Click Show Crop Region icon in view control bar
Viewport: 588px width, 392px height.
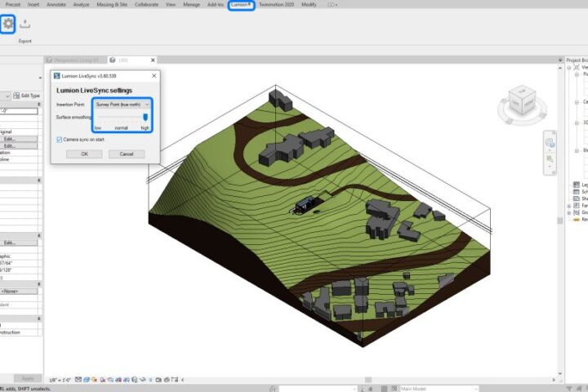pyautogui.click(x=127, y=380)
